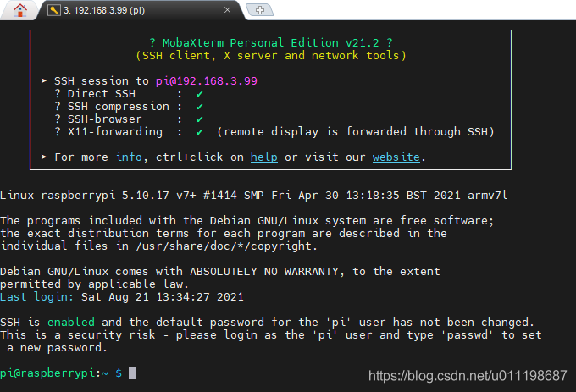Click the Direct SSH green checkmark
This screenshot has width=576, height=392.
coord(199,94)
